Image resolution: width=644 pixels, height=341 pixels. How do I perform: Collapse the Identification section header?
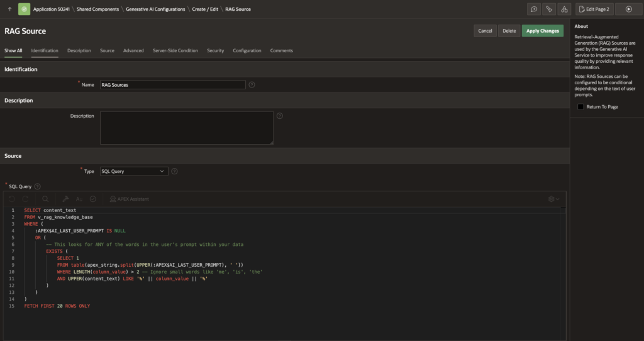[x=21, y=69]
